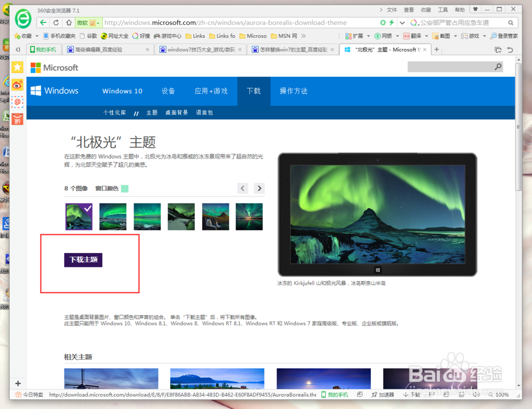Open the 桌面背景 link in subnav

tap(176, 112)
